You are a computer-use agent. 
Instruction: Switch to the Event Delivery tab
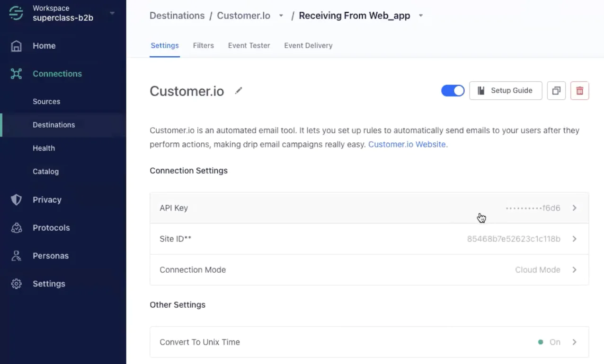pyautogui.click(x=308, y=45)
